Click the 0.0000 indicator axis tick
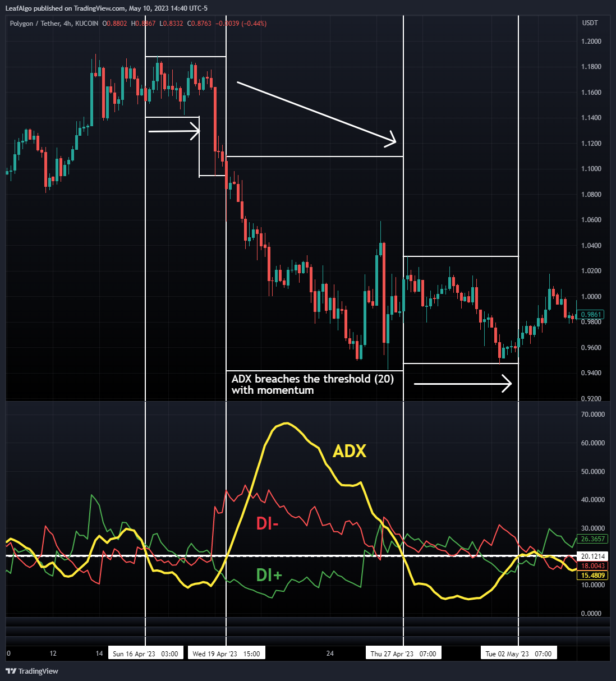Viewport: 616px width, 681px height. (x=592, y=614)
